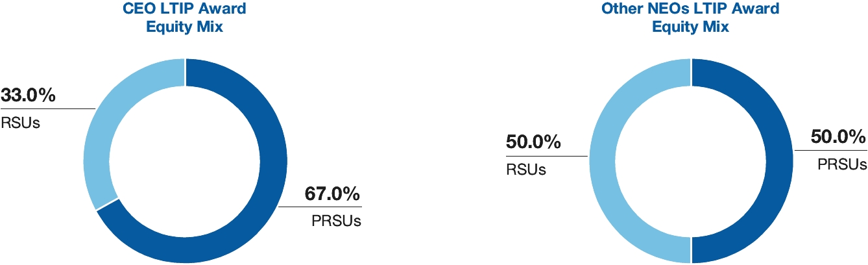
Task: Click the PRSUs label in Other NEOs chart
Action: pos(841,164)
